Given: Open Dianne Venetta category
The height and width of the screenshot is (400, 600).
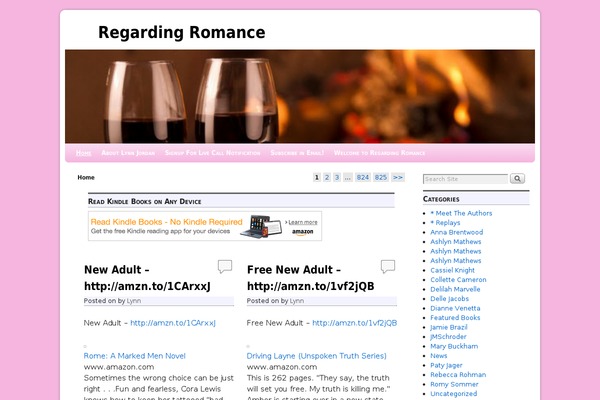Looking at the screenshot, I should tap(455, 308).
